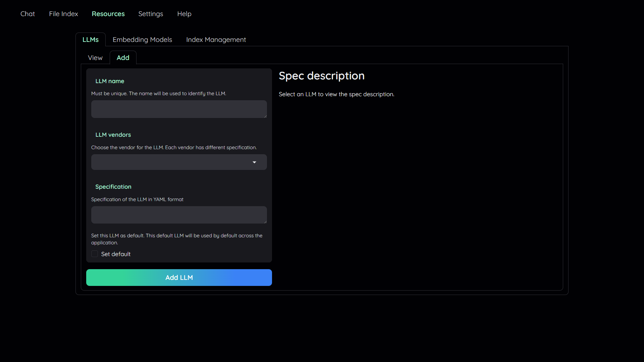This screenshot has width=644, height=362.
Task: Switch to the Embedding Models tab
Action: coord(142,40)
